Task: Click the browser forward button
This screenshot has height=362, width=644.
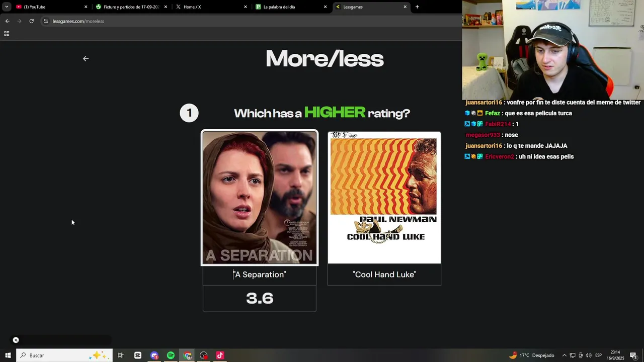Action: click(19, 21)
